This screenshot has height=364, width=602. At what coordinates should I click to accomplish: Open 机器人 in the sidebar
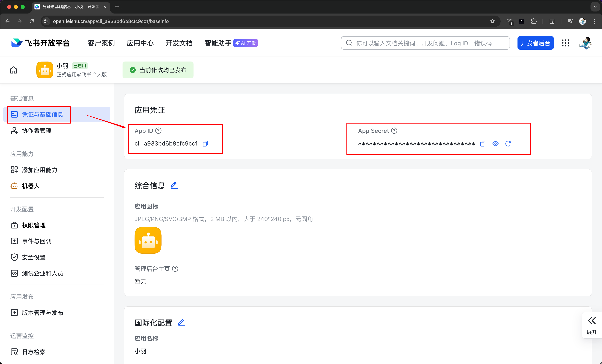(31, 186)
